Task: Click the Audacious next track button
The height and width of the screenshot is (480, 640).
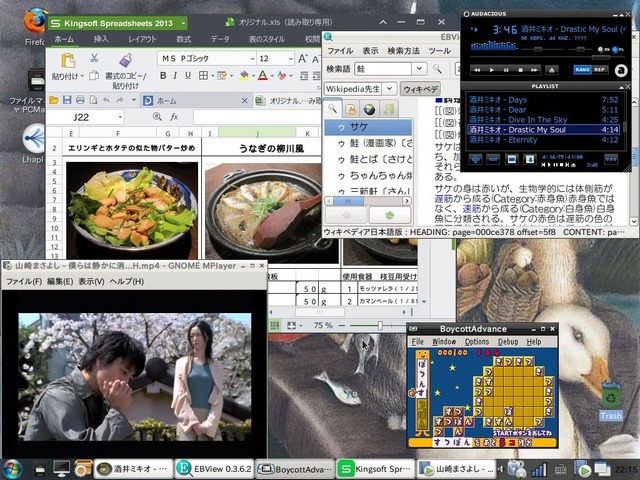Action: pyautogui.click(x=534, y=70)
